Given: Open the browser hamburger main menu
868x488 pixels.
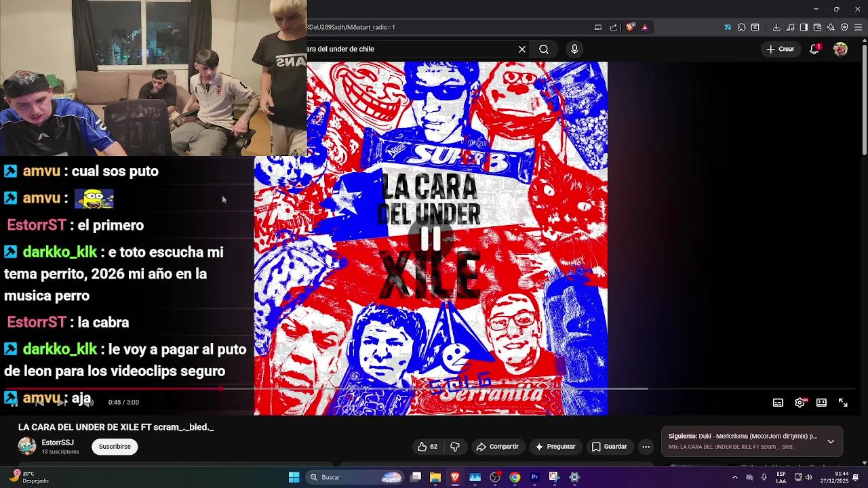Looking at the screenshot, I should [x=858, y=27].
